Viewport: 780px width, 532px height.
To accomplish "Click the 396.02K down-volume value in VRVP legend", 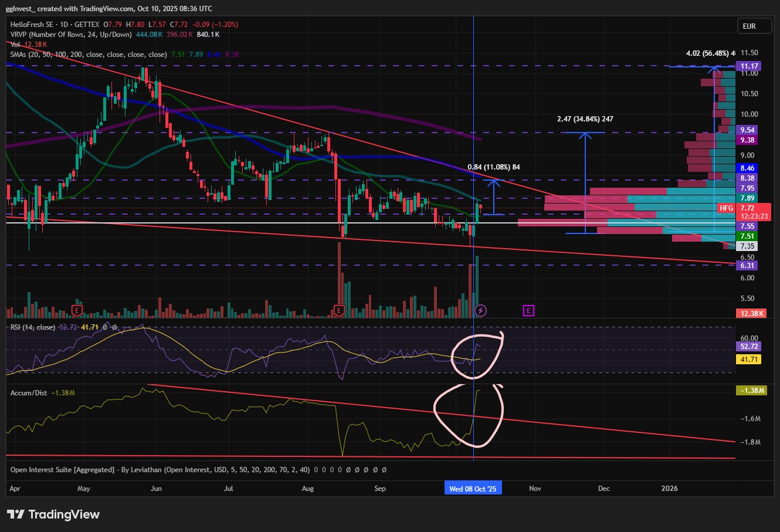I will 179,35.
